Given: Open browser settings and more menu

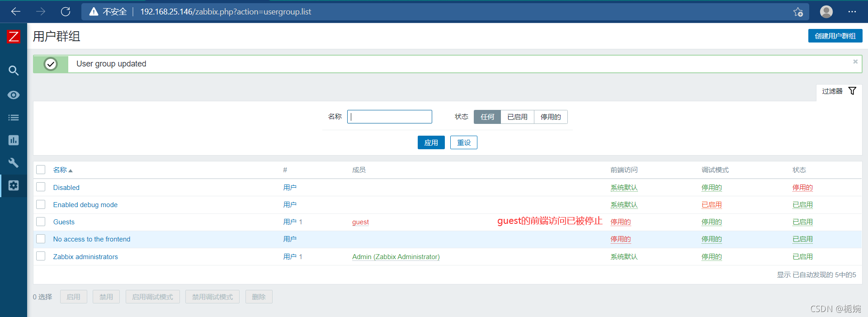Looking at the screenshot, I should pos(852,11).
